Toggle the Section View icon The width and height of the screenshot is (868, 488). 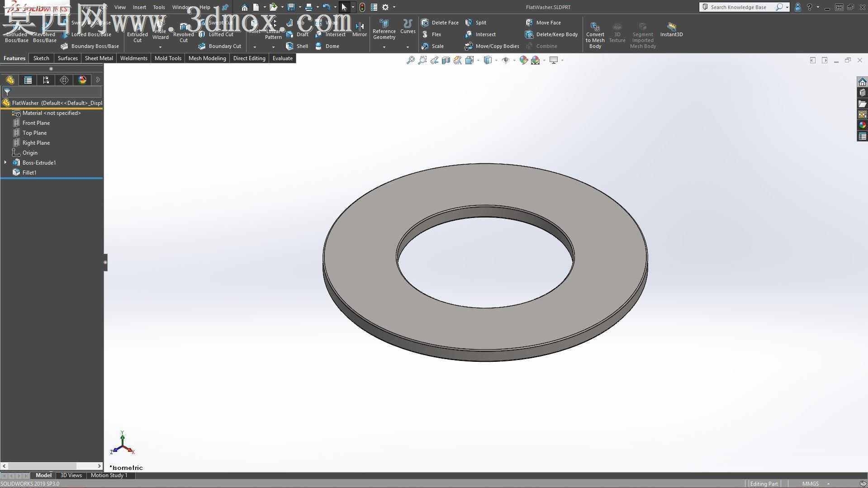pyautogui.click(x=446, y=60)
